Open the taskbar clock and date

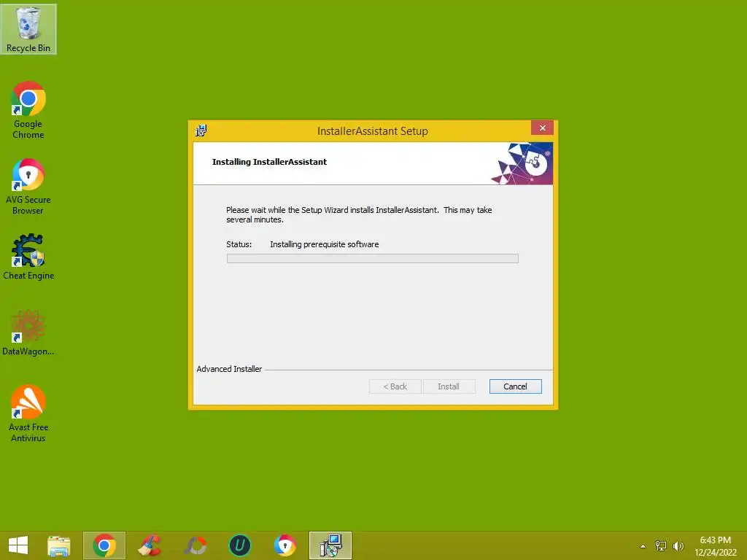(716, 546)
